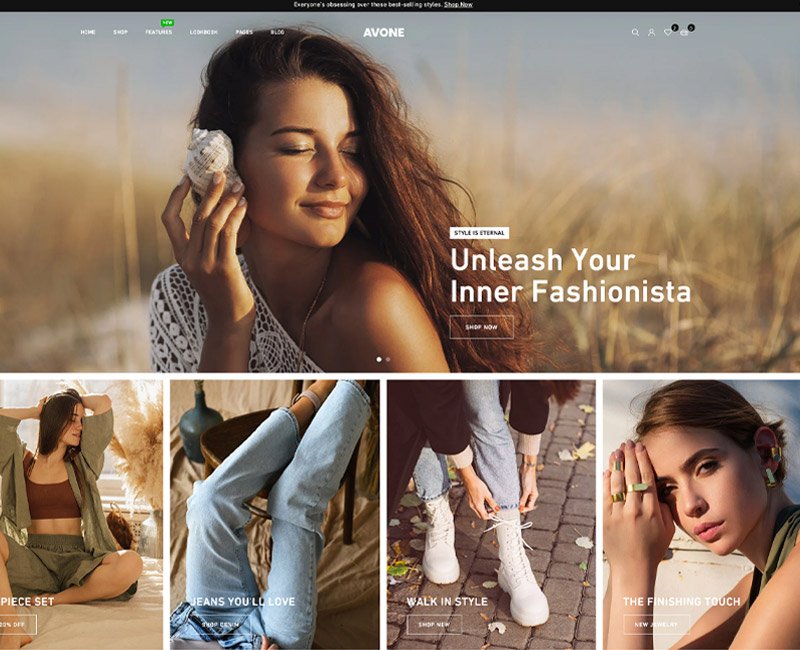Open the account icon
The image size is (800, 650).
click(651, 32)
